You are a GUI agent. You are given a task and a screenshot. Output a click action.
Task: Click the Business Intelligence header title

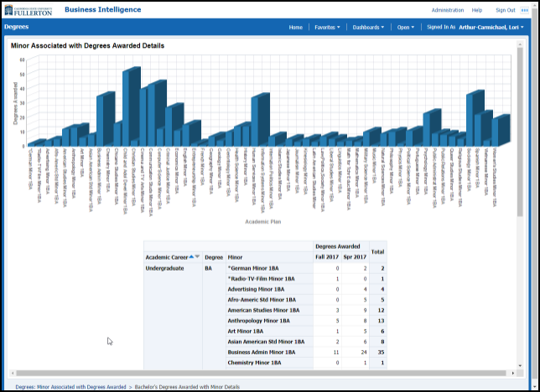102,10
